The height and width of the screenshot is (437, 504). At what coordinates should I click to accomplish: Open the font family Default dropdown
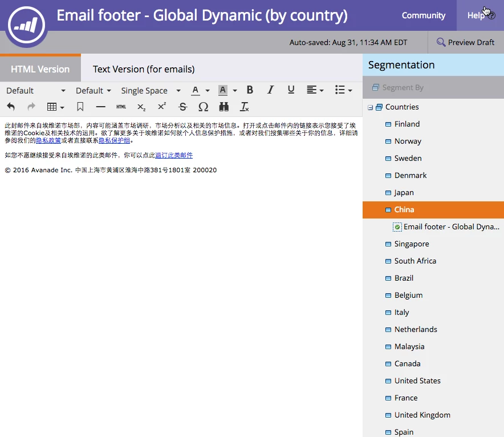tap(36, 91)
